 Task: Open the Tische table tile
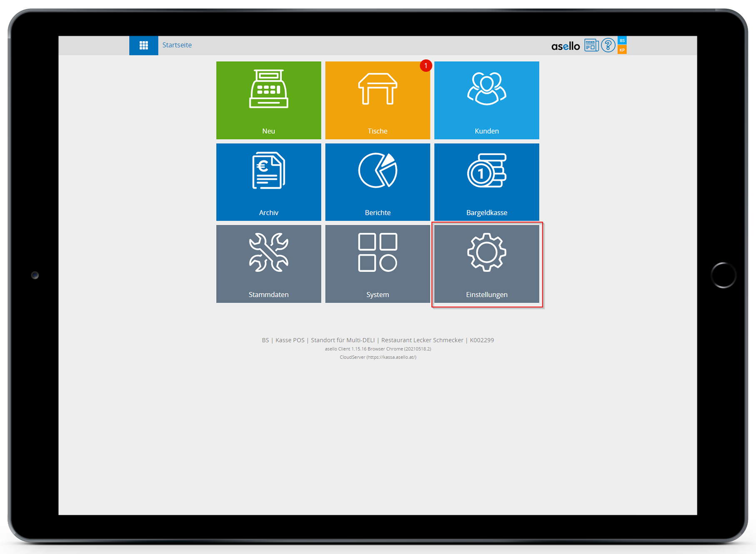tap(377, 100)
